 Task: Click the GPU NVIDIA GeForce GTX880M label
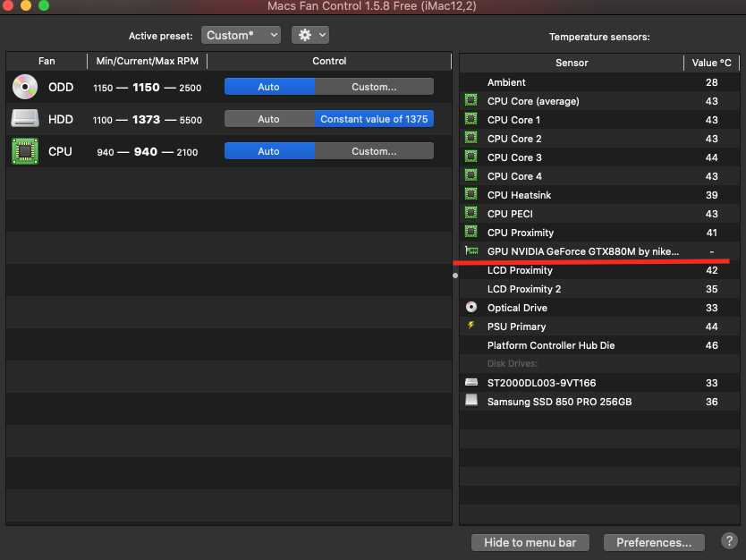[x=583, y=251]
